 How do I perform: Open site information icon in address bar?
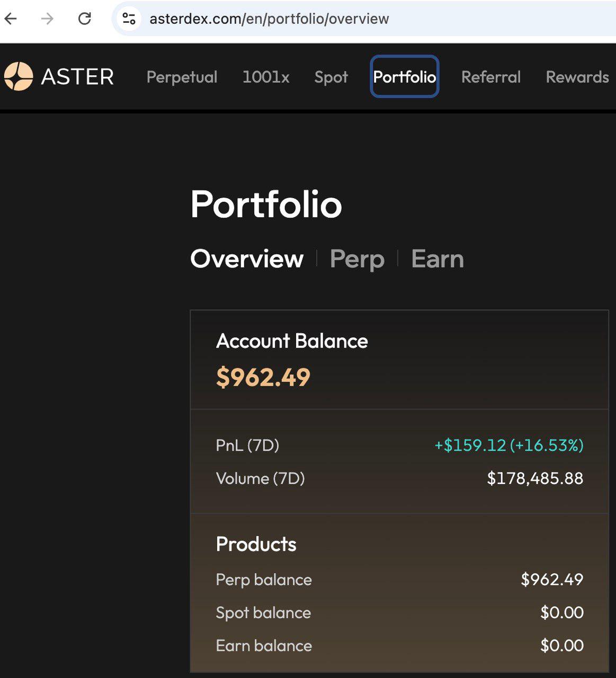coord(129,19)
